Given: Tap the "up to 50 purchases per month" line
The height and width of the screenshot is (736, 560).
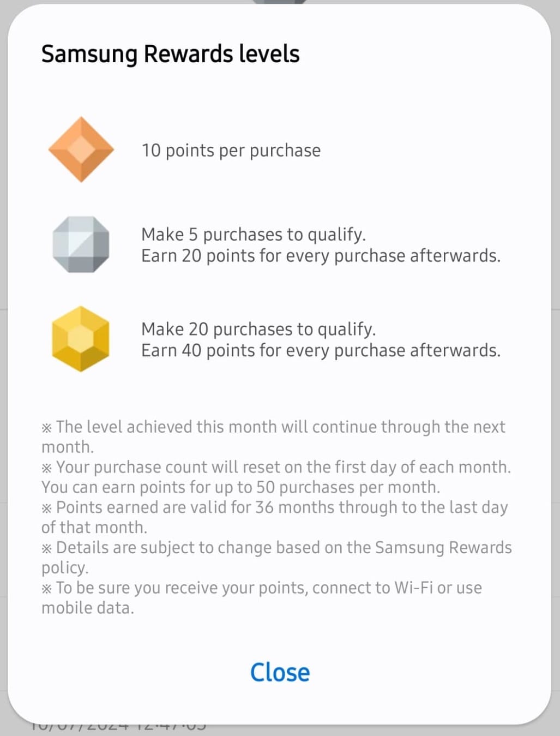Looking at the screenshot, I should coord(240,487).
